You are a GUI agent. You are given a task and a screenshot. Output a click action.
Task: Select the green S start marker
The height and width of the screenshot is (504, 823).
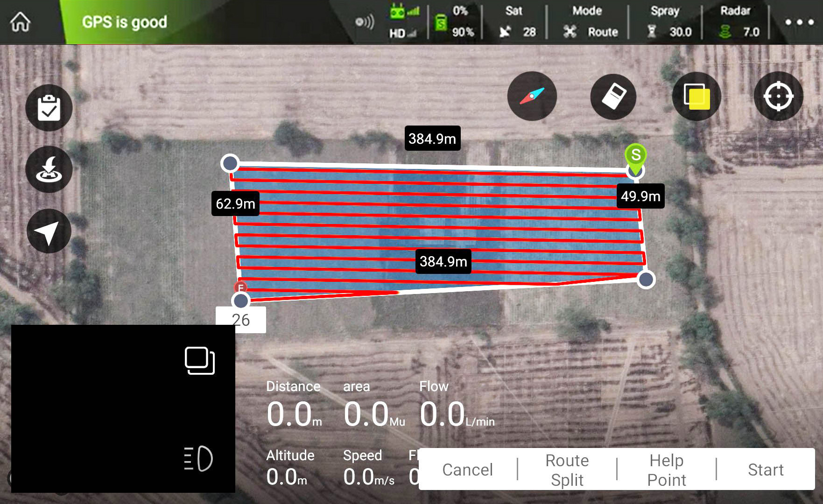[x=635, y=159]
